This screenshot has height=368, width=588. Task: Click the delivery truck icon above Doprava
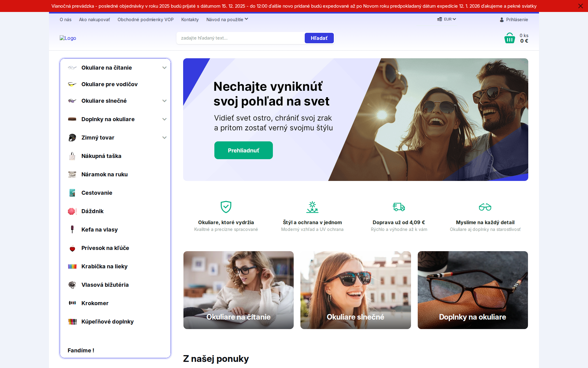pos(398,207)
